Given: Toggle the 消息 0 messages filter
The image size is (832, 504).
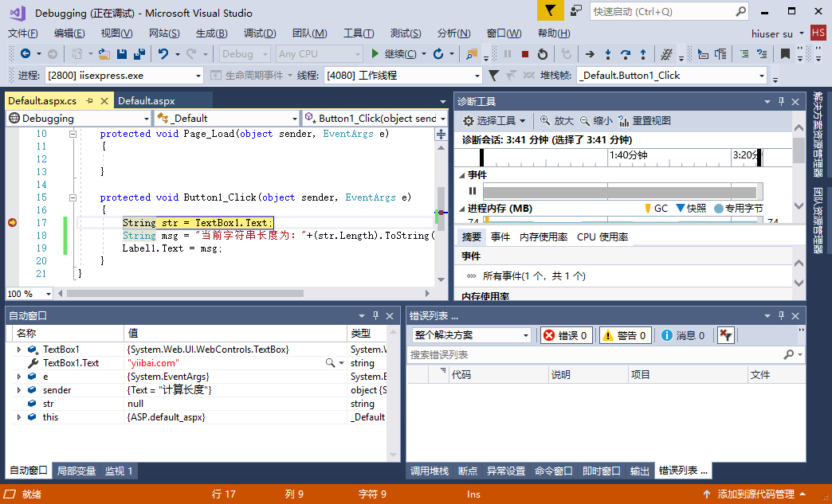Looking at the screenshot, I should pyautogui.click(x=684, y=335).
